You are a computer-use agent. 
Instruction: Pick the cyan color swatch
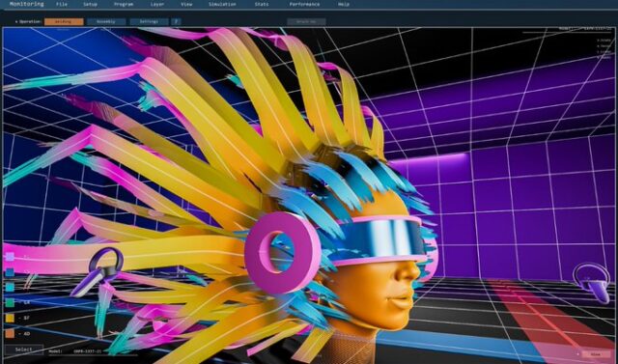point(10,288)
